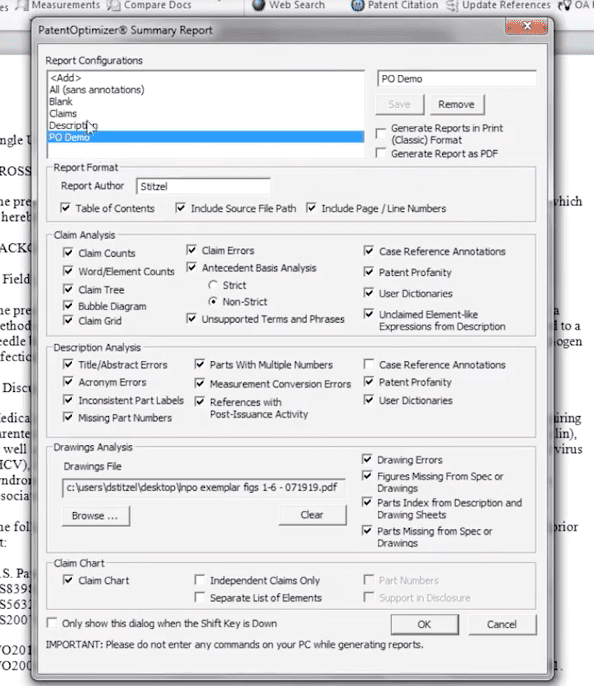Enable Independent Claims Only
This screenshot has height=686, width=594.
click(x=200, y=580)
